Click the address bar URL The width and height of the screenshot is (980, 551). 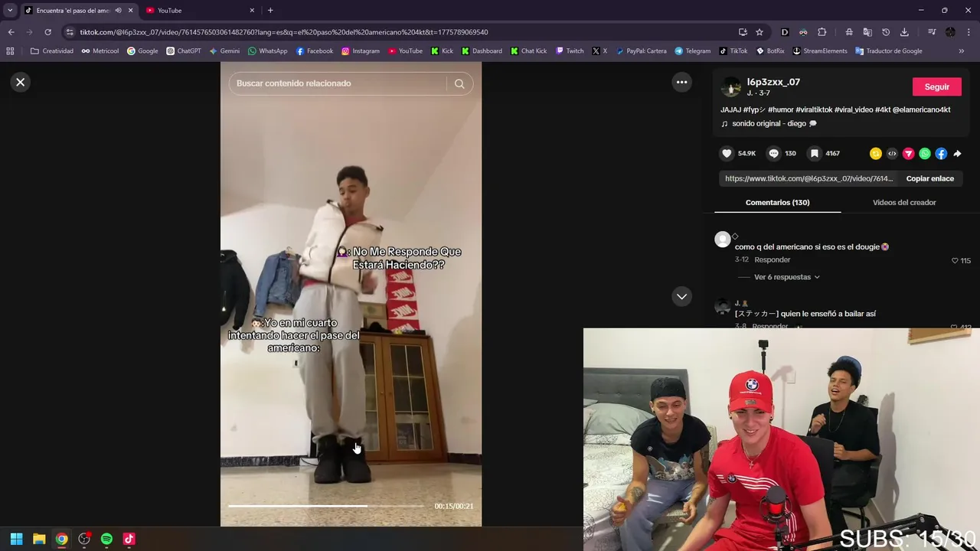click(x=284, y=32)
